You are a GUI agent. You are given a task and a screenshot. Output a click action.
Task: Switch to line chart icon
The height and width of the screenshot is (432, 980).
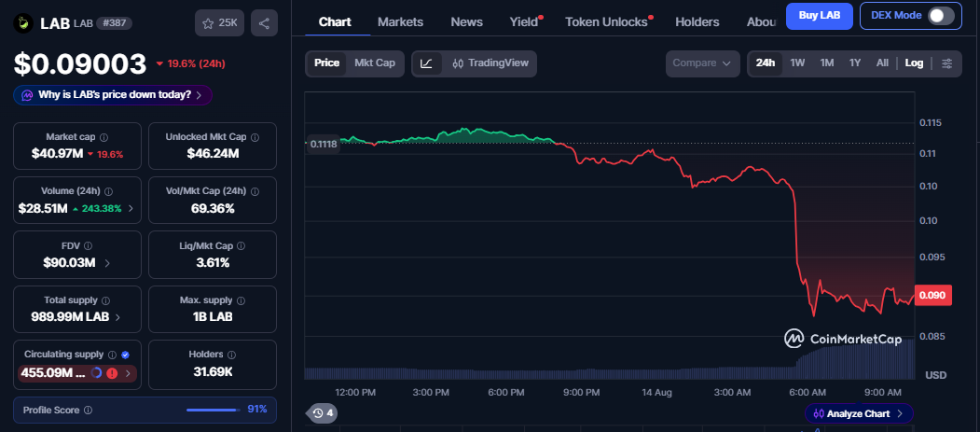426,63
